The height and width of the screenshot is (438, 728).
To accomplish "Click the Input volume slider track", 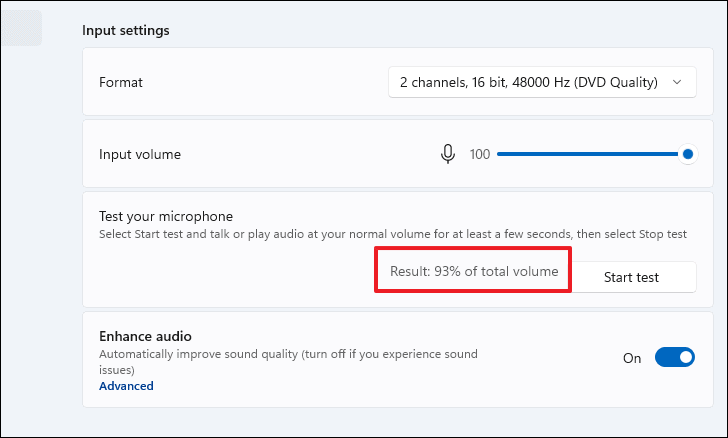I will 588,154.
